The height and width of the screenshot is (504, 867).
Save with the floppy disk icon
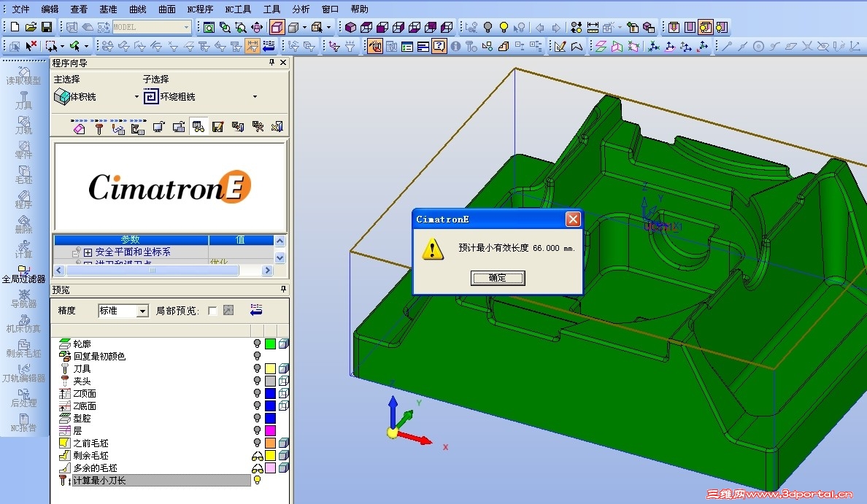coord(47,27)
